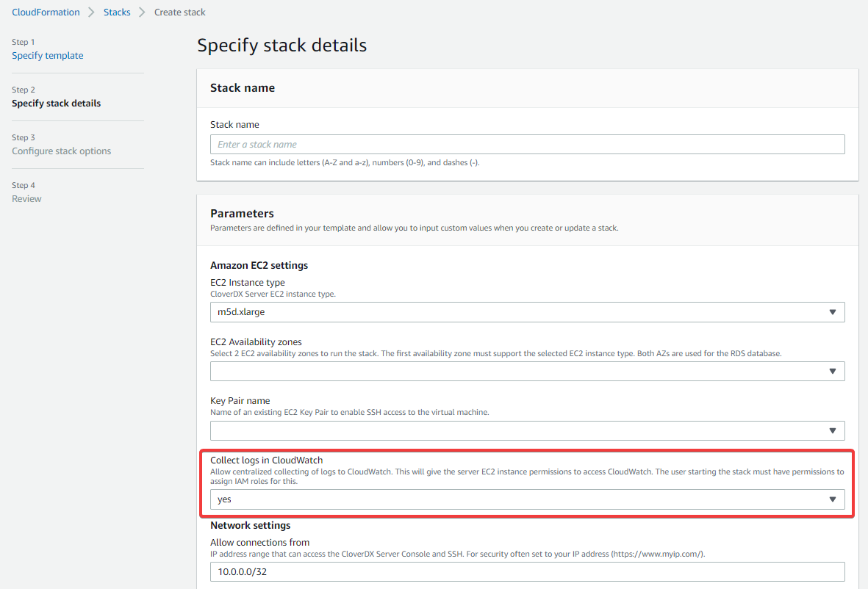Go back to Step 1 Specify template
The image size is (868, 589).
pyautogui.click(x=47, y=55)
